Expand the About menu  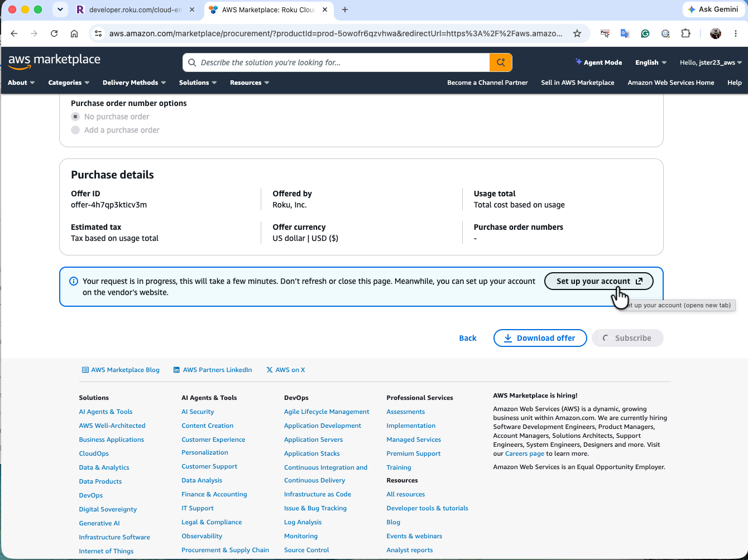click(21, 83)
